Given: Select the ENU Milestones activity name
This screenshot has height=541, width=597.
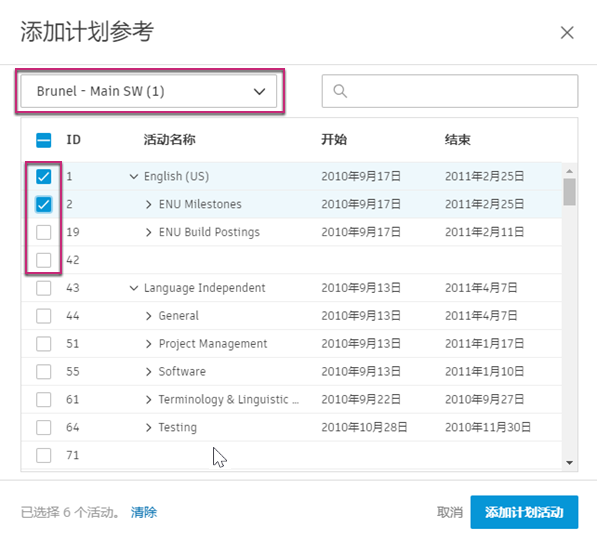Looking at the screenshot, I should (200, 204).
